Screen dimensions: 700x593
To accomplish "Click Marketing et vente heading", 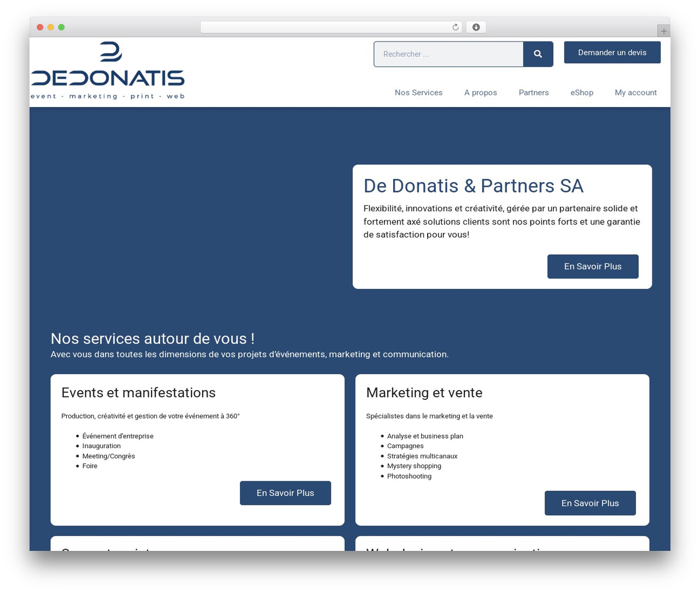I will [x=424, y=393].
